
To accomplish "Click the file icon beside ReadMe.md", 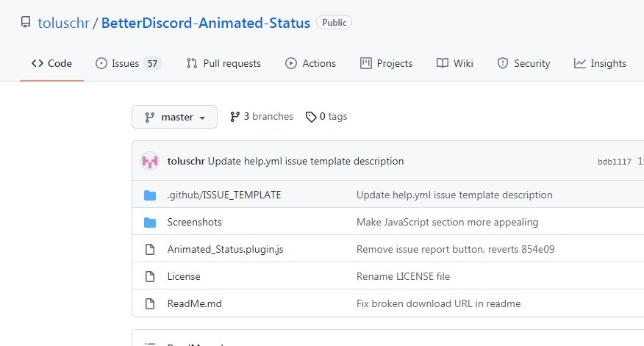I will point(150,303).
